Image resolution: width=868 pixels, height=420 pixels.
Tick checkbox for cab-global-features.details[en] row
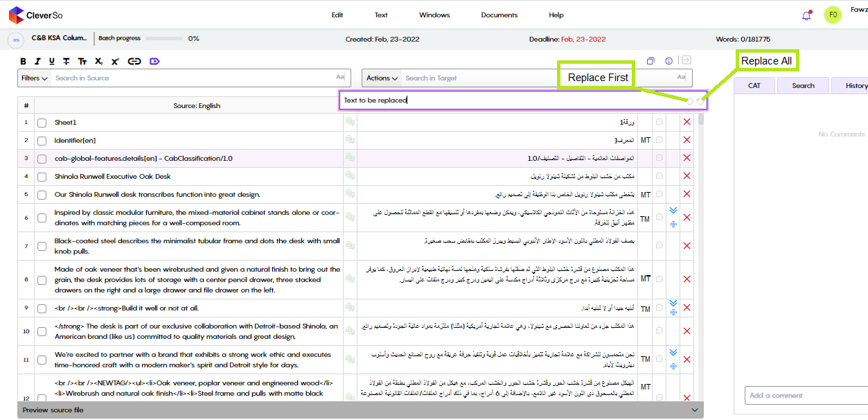pyautogui.click(x=42, y=159)
